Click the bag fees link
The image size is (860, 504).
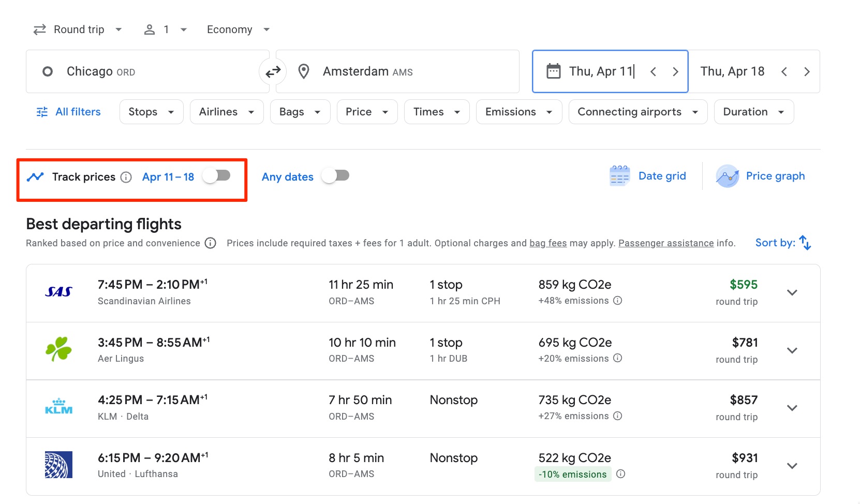click(547, 243)
